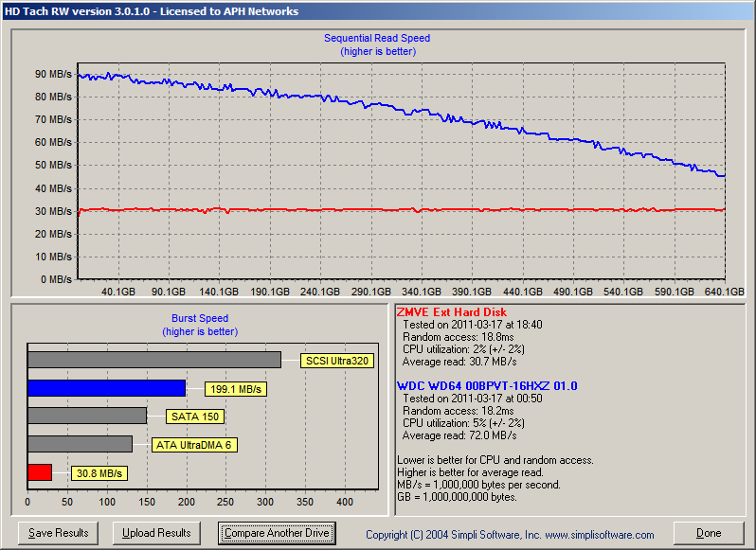Screen dimensions: 756x550
Task: Click the Sequential Read Speed chart title
Action: pyautogui.click(x=376, y=39)
